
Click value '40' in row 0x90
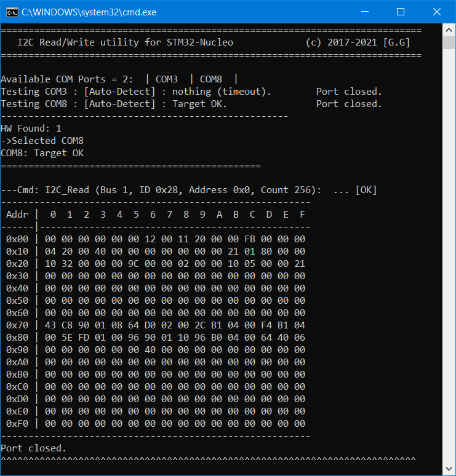[150, 350]
